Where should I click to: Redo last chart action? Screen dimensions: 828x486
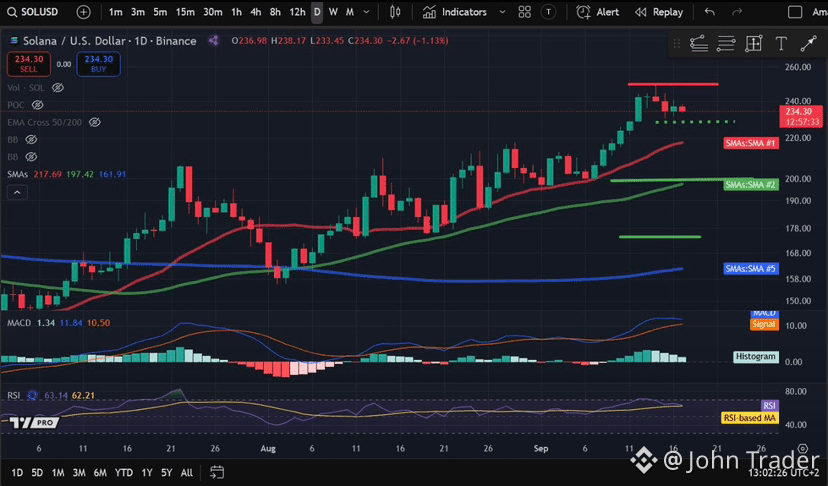tap(737, 12)
